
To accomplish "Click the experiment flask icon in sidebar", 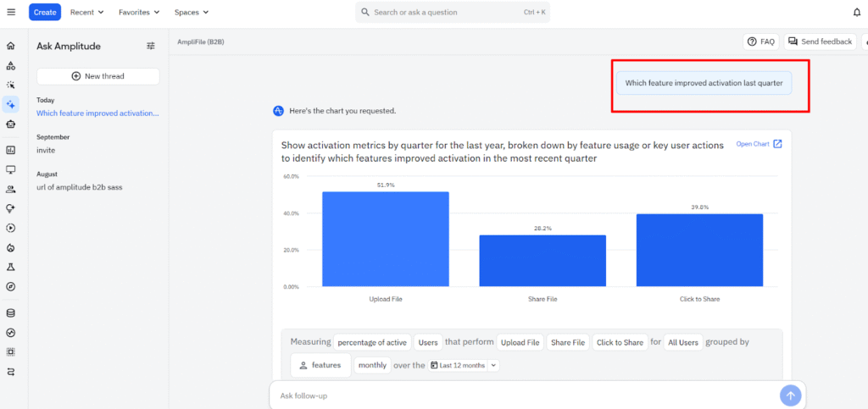I will pos(11,267).
